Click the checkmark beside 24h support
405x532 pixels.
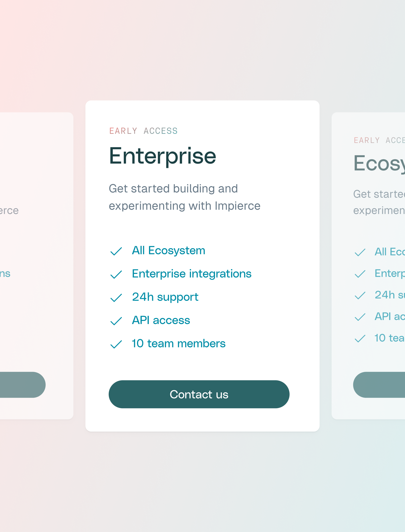coord(116,298)
